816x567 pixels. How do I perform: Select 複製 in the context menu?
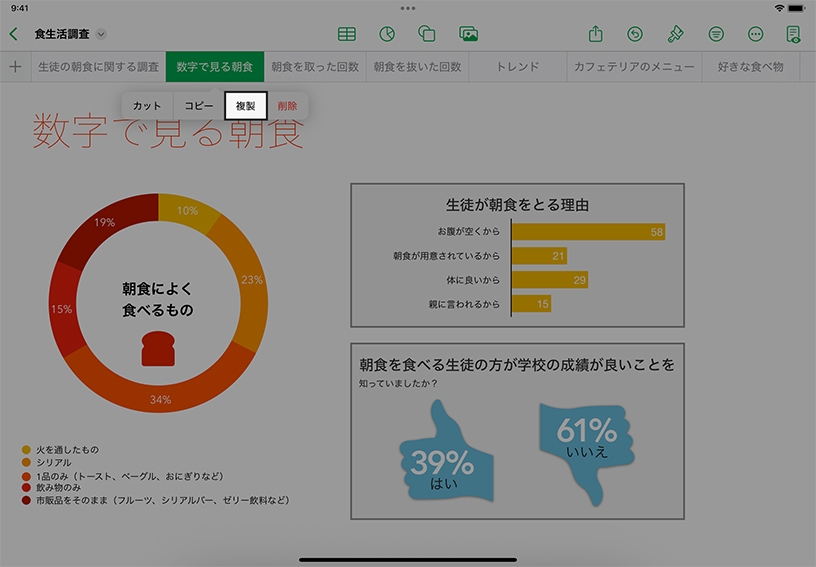click(245, 106)
